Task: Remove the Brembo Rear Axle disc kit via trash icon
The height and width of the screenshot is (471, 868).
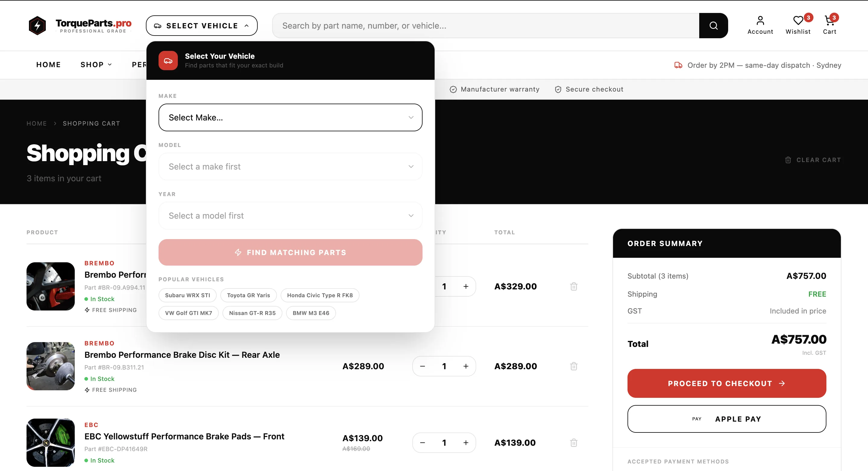Action: click(574, 366)
